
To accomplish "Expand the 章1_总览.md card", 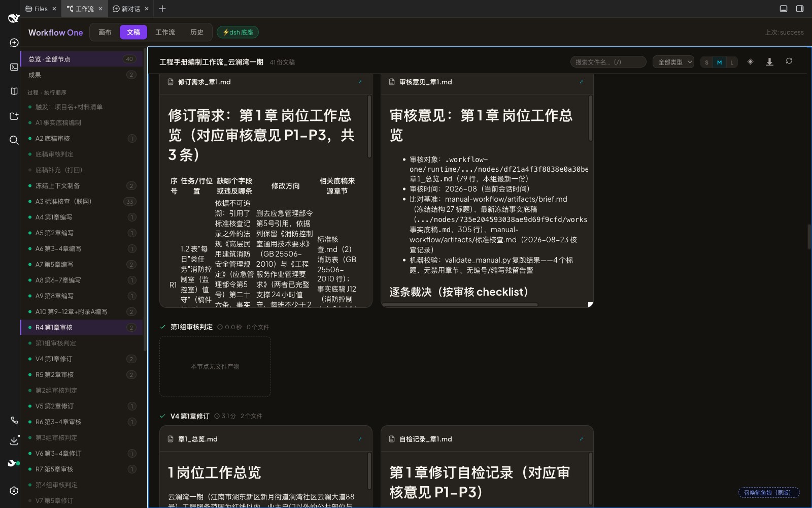I will [360, 439].
